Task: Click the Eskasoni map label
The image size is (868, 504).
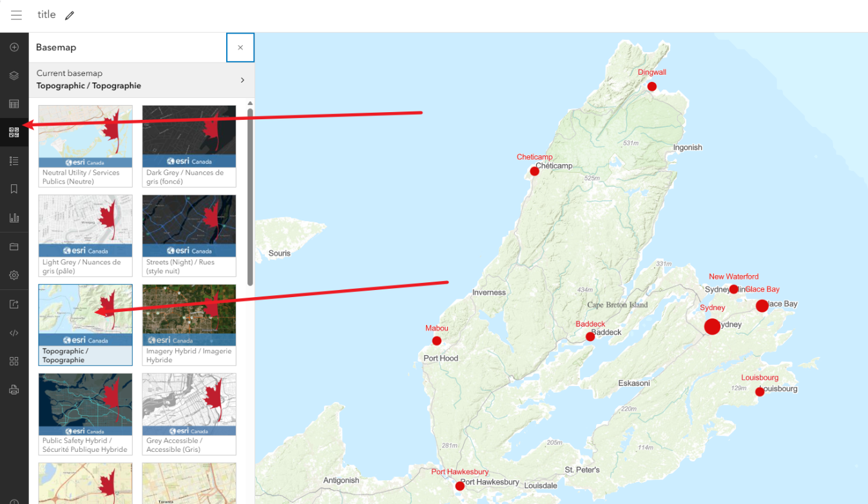Action: click(x=634, y=383)
